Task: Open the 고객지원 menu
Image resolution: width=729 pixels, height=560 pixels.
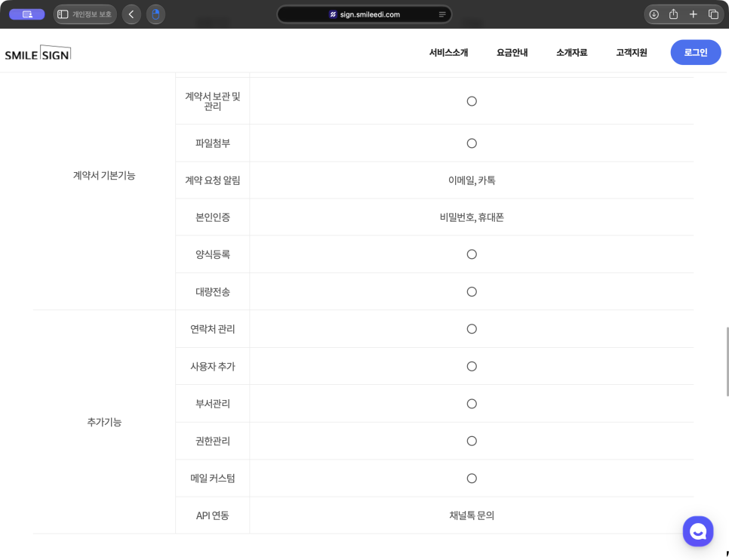Action: click(632, 53)
